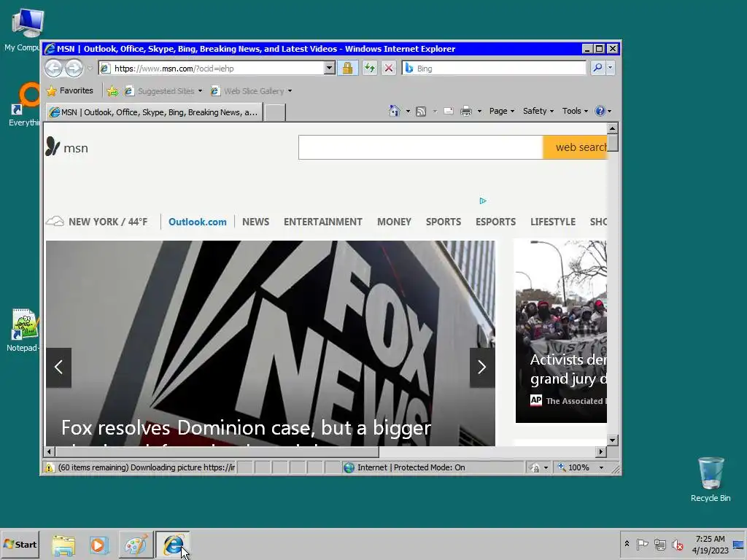Click the AdChoices triangle icon
This screenshot has width=747, height=560.
483,201
